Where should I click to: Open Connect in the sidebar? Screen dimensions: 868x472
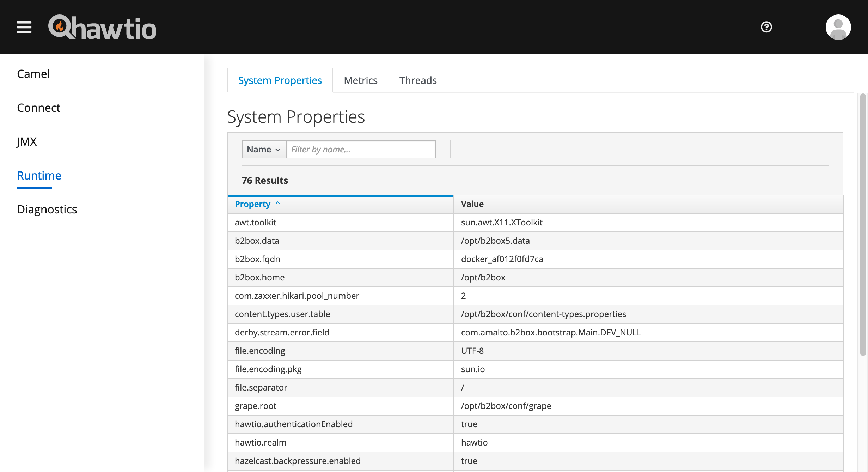pos(39,108)
